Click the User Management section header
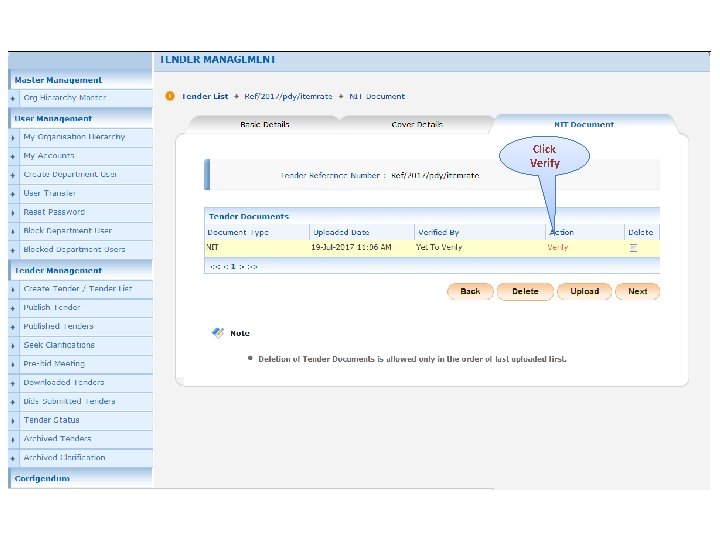Screen dimensions: 720x540 (x=80, y=118)
